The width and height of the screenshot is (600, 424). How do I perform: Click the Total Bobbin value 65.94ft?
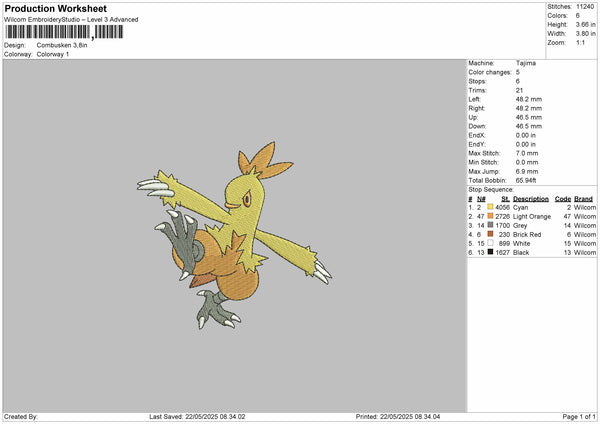click(x=526, y=180)
